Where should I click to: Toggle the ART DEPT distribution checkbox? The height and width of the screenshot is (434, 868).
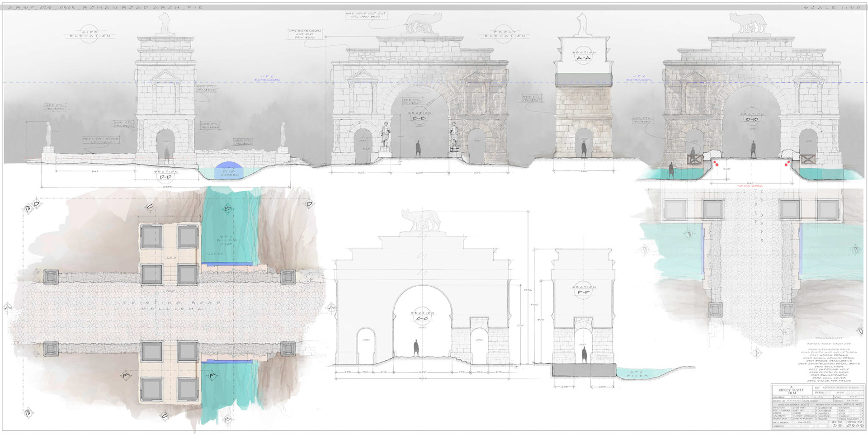tap(816, 408)
